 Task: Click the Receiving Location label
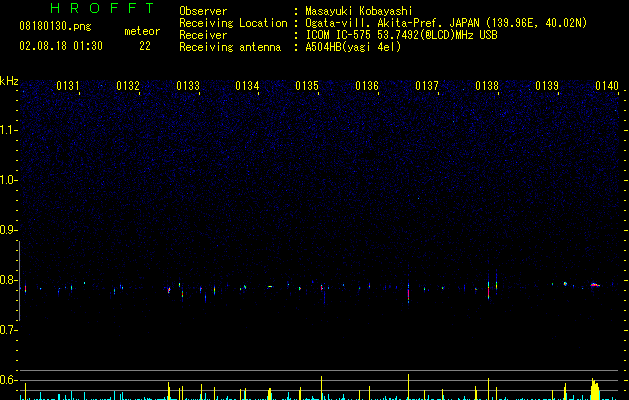(233, 23)
